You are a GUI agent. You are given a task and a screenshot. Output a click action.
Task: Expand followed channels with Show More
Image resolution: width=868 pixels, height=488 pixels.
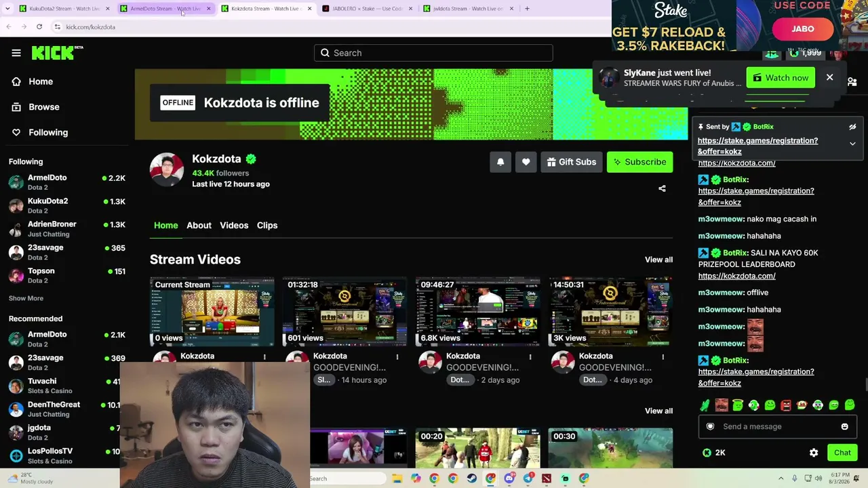click(26, 298)
